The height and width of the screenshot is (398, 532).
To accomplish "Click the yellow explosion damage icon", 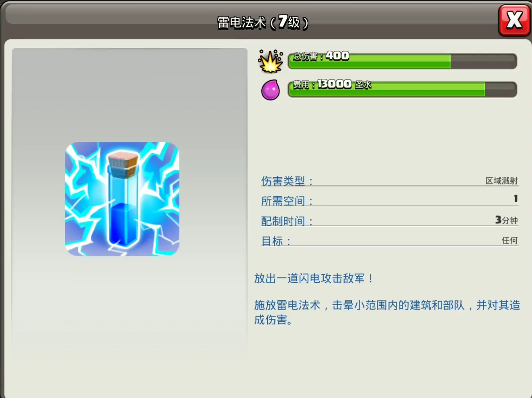I will 270,61.
